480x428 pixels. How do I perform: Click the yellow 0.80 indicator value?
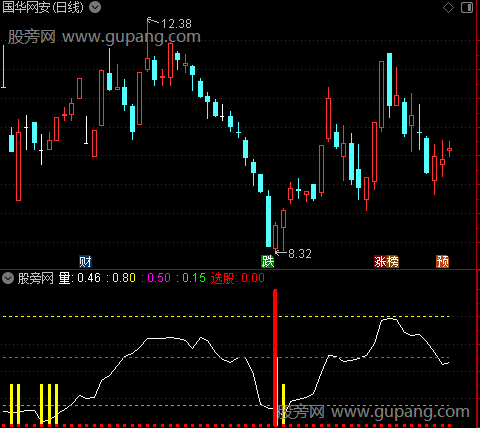[124, 278]
